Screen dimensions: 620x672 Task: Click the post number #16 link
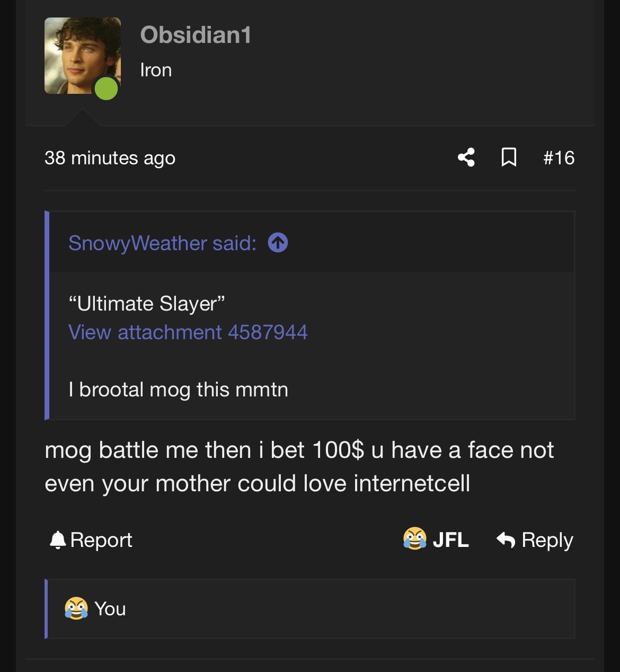click(559, 157)
